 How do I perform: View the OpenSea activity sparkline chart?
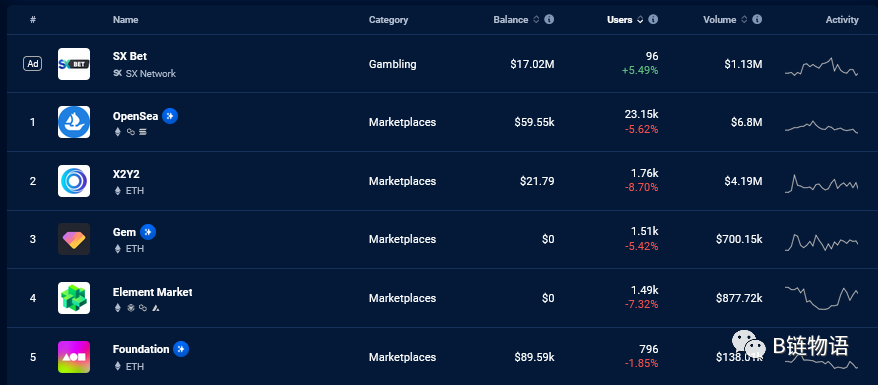(x=821, y=126)
